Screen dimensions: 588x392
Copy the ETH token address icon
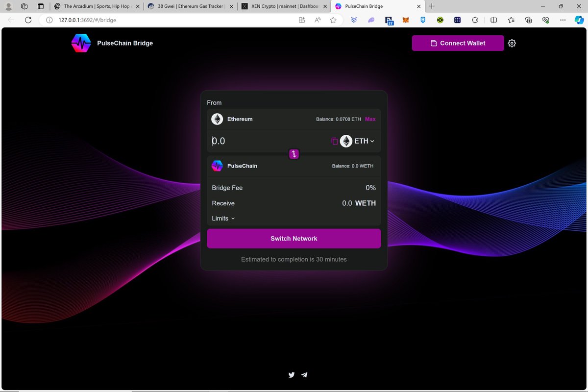pos(335,141)
